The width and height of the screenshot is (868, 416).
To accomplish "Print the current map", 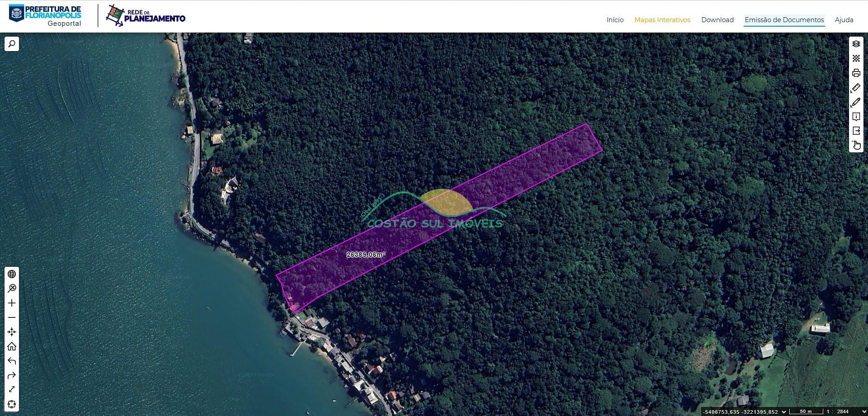I will [856, 73].
